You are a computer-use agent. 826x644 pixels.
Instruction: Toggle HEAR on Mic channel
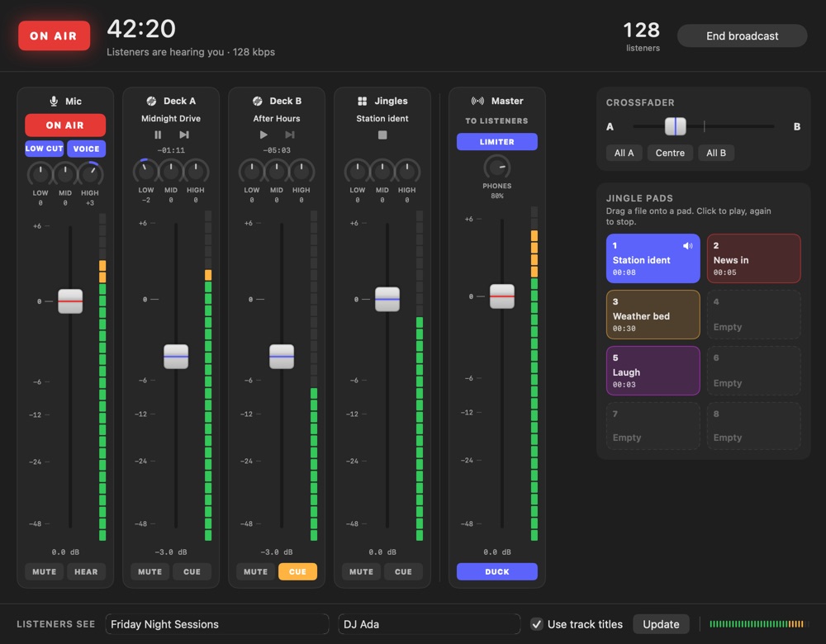[x=86, y=571]
